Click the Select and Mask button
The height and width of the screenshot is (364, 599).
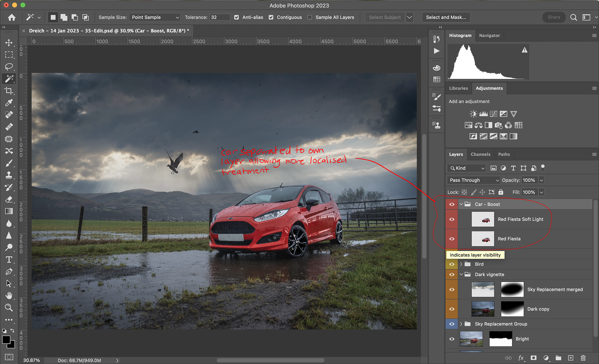[x=446, y=17]
